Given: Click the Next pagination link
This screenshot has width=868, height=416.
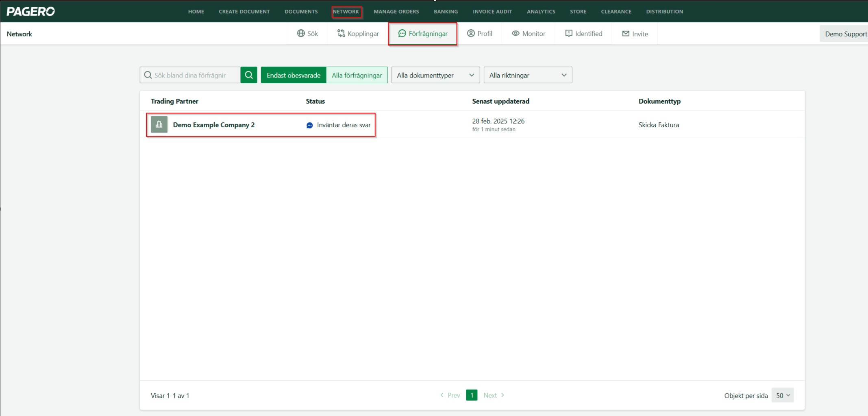Looking at the screenshot, I should point(494,395).
